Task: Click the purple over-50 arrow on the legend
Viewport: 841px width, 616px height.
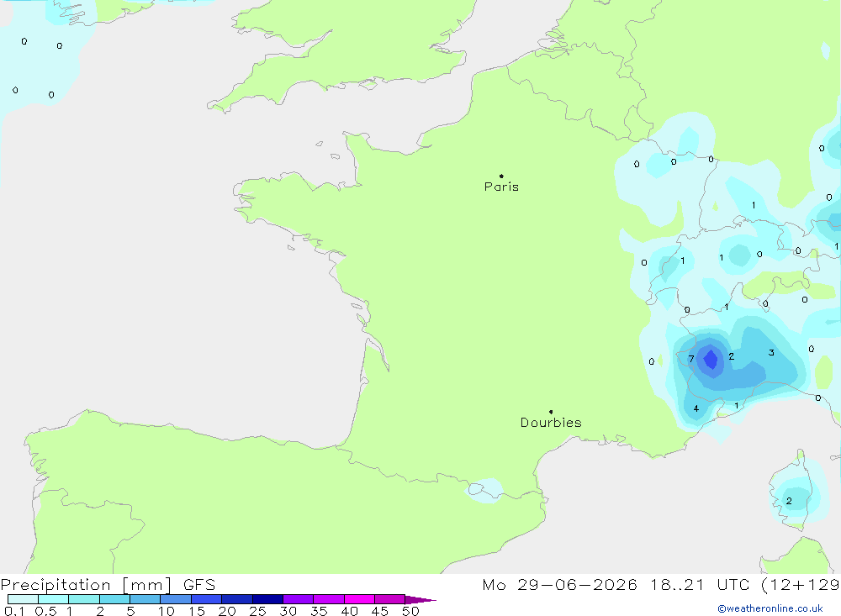Action: [420, 600]
